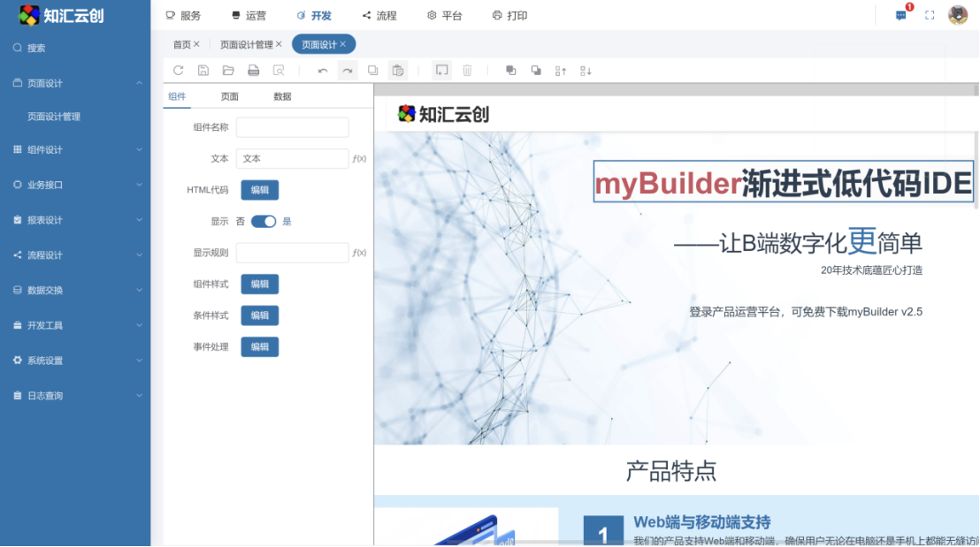Click the refresh icon in the design toolbar
Screen dimensions: 980x547
tap(178, 71)
